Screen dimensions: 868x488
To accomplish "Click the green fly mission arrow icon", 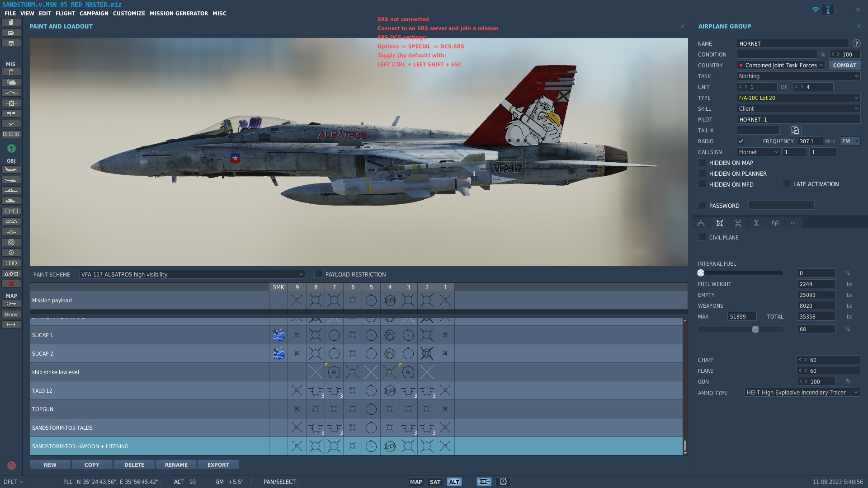I will (x=11, y=149).
